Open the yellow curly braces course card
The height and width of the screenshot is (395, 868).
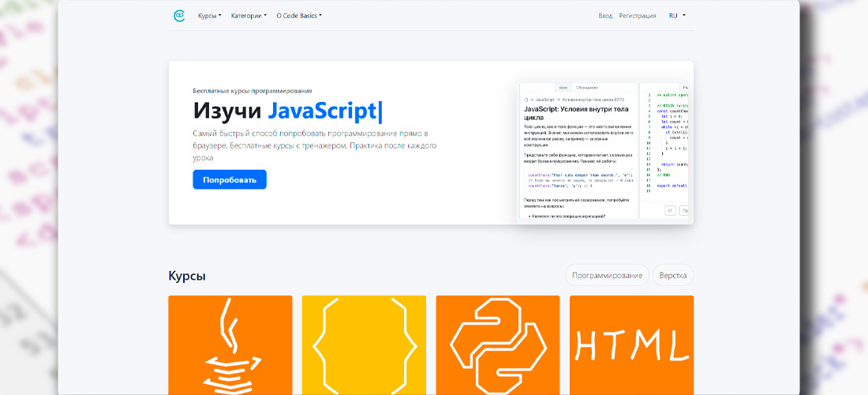[x=365, y=345]
